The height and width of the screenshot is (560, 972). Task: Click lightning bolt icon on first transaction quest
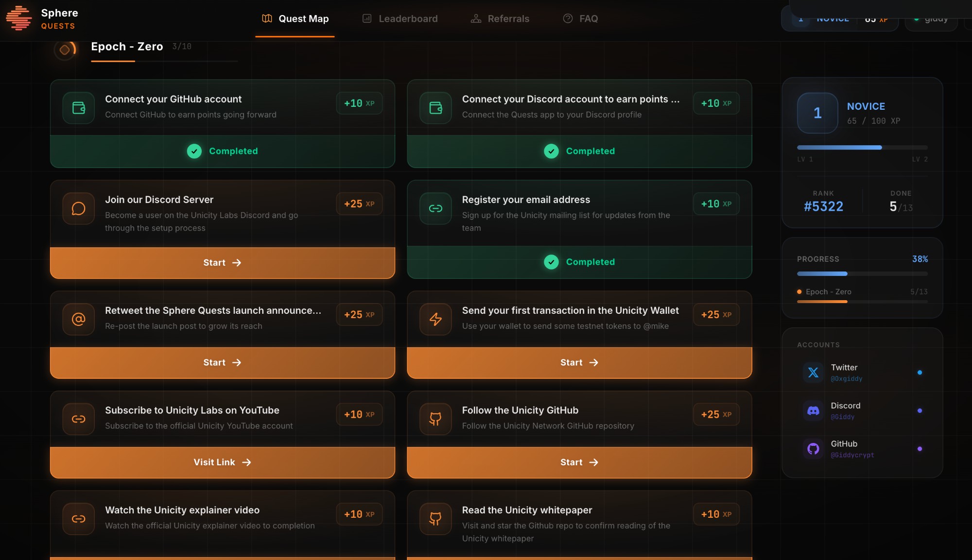point(435,319)
